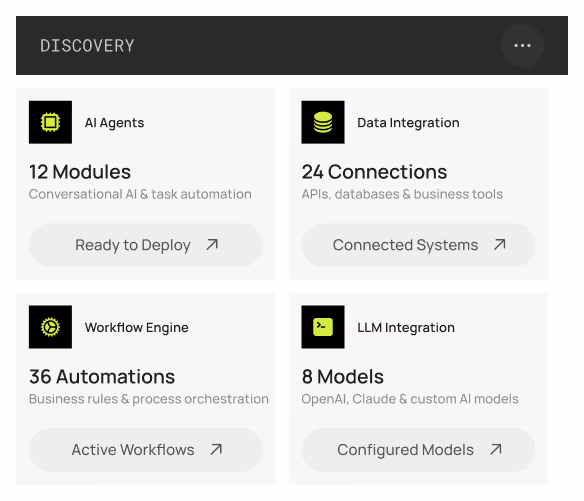
Task: Open the Active Workflows button
Action: coord(146,450)
